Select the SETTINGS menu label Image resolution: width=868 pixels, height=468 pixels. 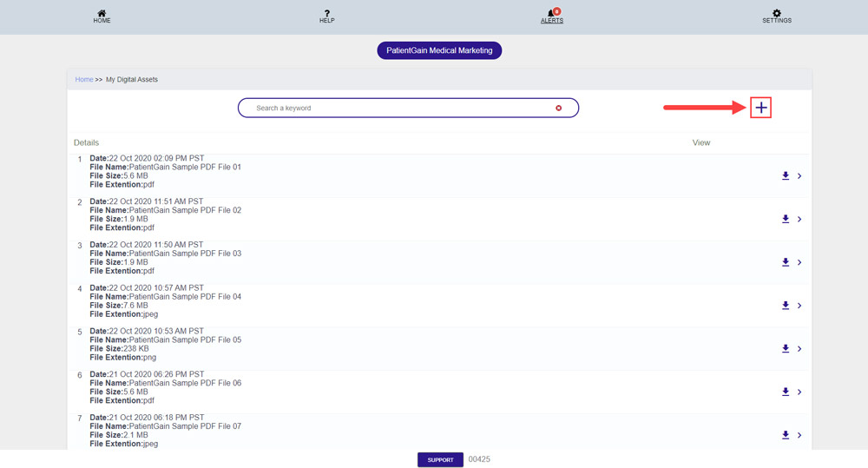point(777,21)
